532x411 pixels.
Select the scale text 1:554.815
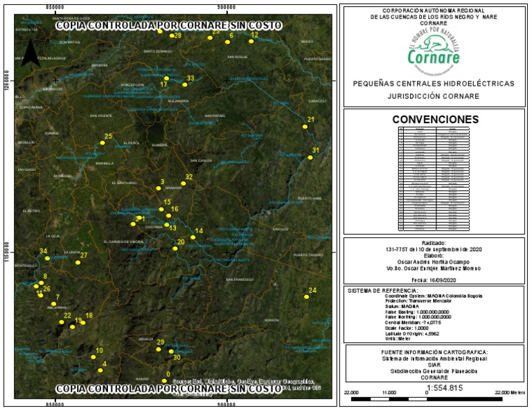445,388
